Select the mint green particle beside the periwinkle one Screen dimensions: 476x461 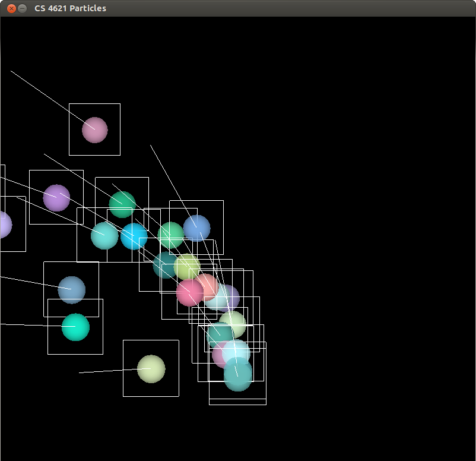(171, 233)
